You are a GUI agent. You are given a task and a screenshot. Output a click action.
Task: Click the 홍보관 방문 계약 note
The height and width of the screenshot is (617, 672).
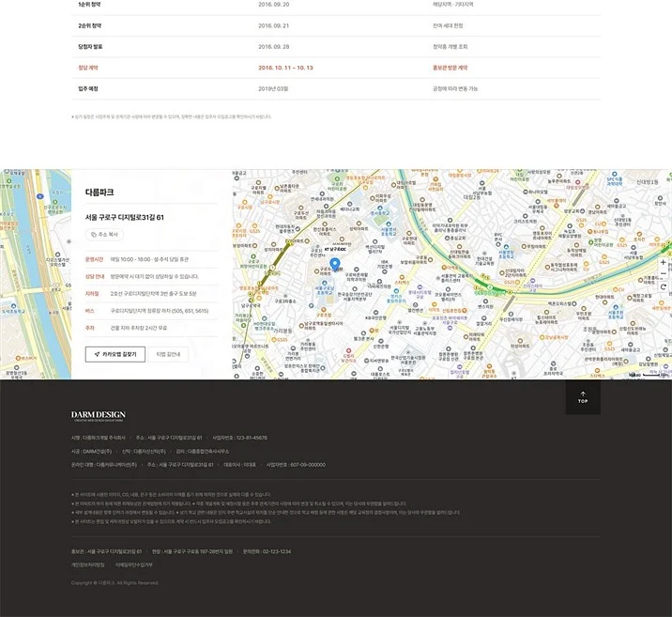point(450,68)
